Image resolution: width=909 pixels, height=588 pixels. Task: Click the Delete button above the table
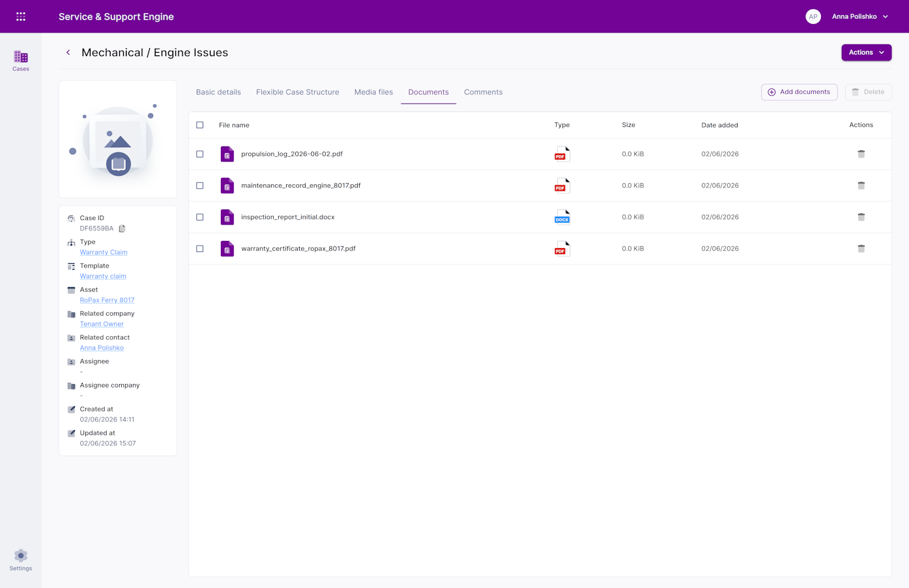tap(868, 92)
